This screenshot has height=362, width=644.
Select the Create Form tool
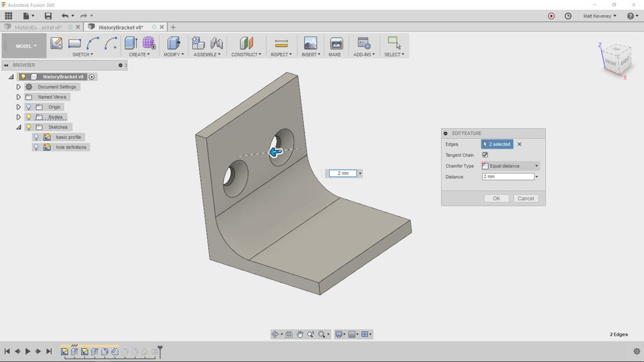click(148, 43)
